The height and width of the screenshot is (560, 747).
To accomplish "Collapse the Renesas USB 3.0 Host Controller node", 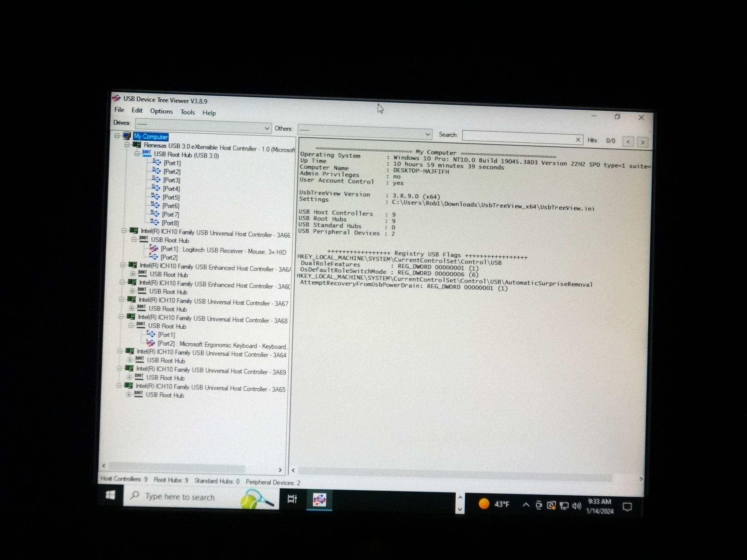I will (x=127, y=145).
